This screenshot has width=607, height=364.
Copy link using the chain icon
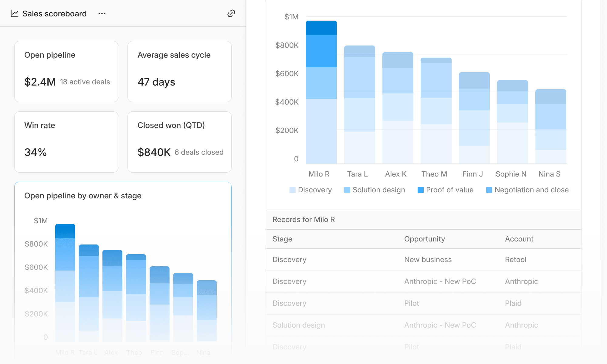[x=231, y=13]
